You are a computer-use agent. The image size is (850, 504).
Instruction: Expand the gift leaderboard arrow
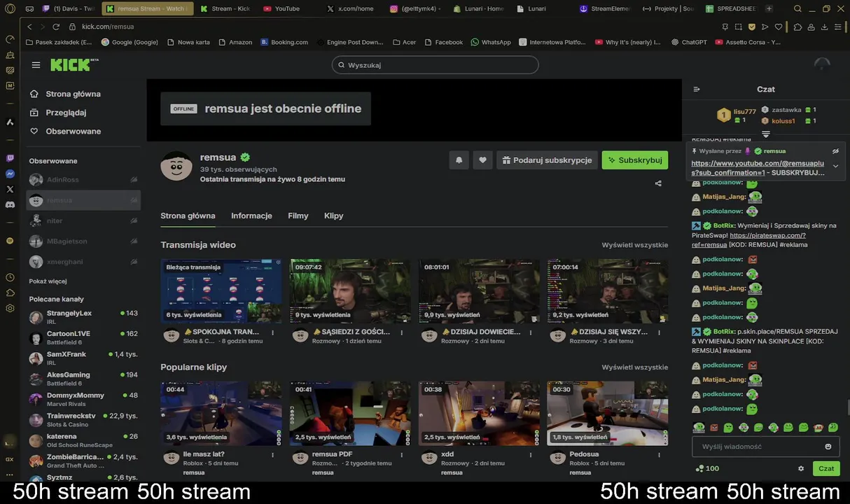pos(766,134)
